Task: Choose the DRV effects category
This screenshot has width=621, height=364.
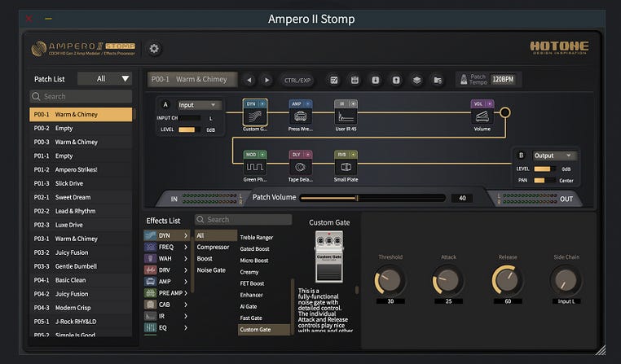Action: tap(166, 270)
